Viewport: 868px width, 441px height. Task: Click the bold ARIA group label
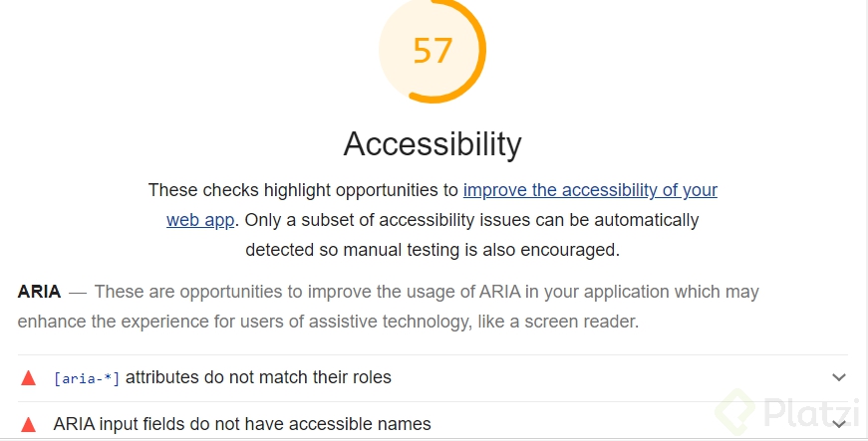(39, 292)
